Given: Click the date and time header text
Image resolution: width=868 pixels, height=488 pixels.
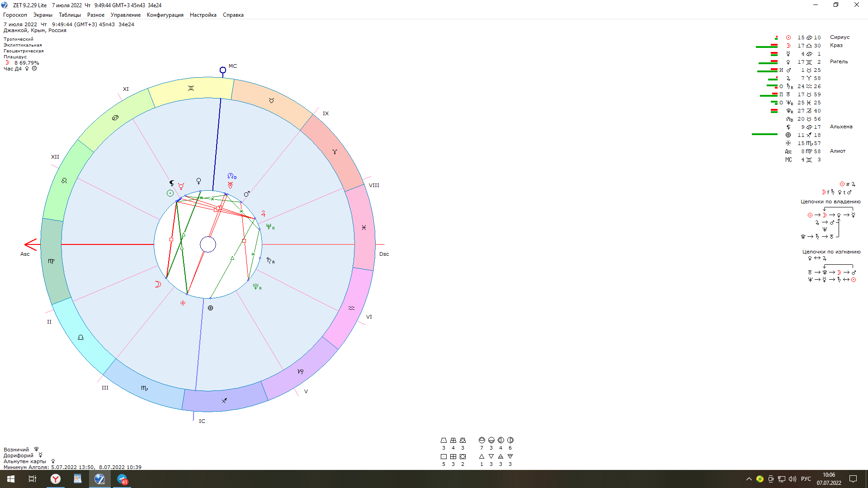Looking at the screenshot, I should point(69,24).
